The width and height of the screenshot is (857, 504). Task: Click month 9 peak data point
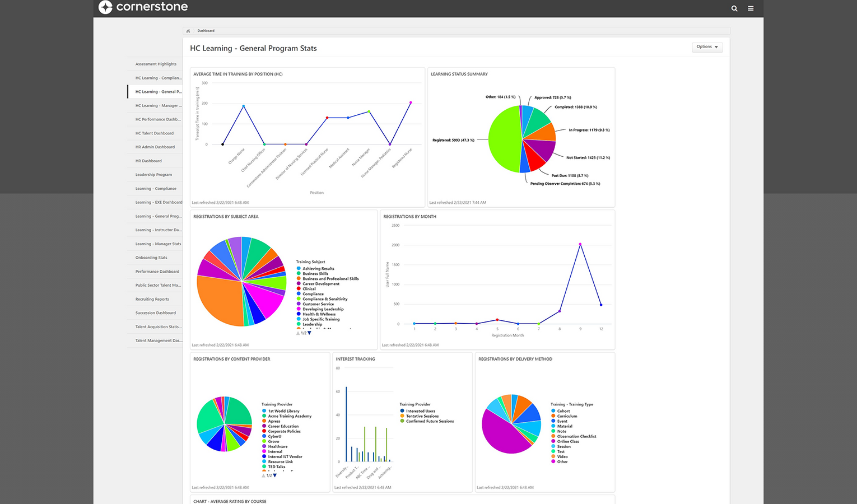click(x=580, y=244)
